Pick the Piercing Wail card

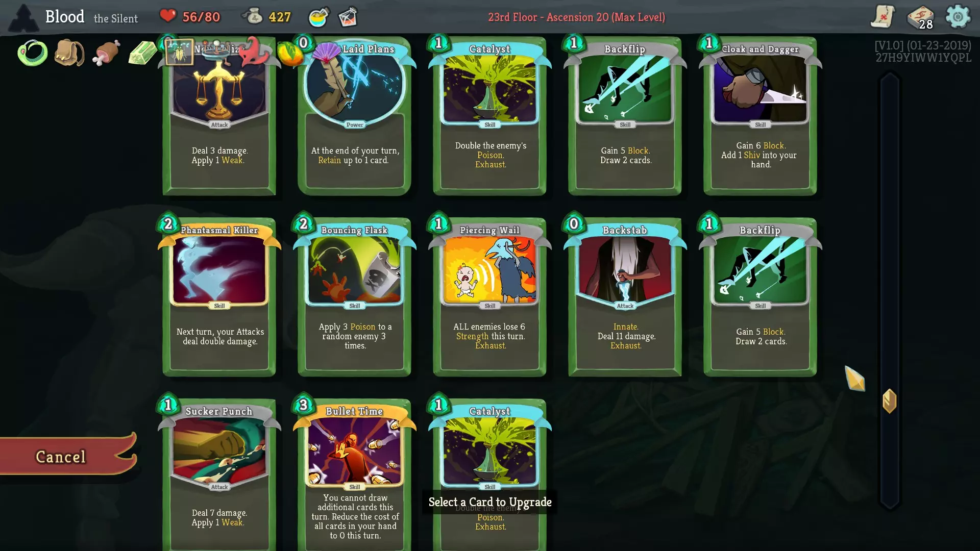(x=490, y=296)
